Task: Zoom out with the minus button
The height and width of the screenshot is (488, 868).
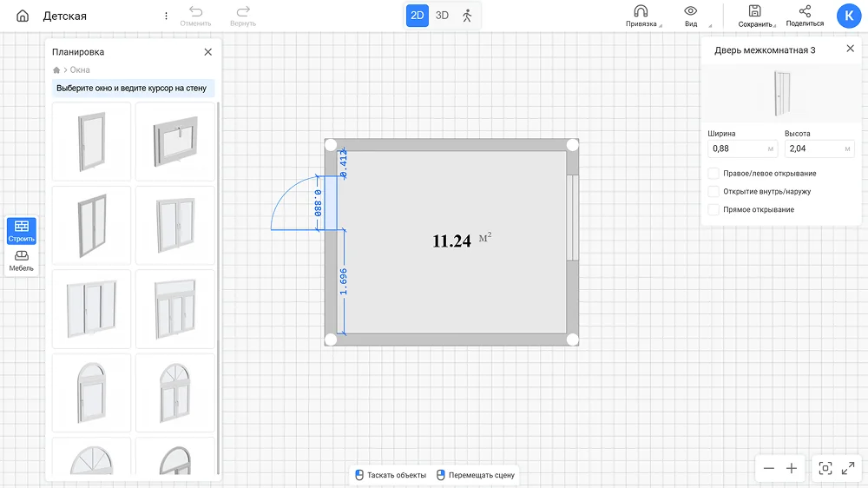Action: tap(769, 468)
